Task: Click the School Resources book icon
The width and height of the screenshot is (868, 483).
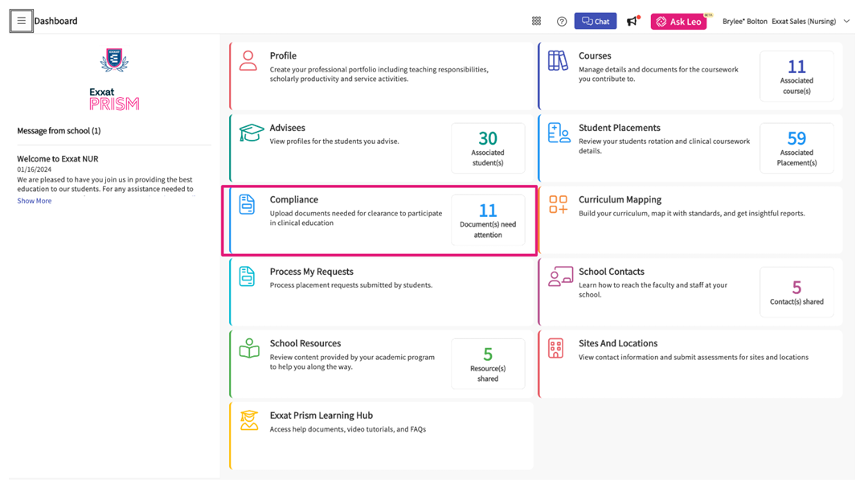Action: pos(249,349)
